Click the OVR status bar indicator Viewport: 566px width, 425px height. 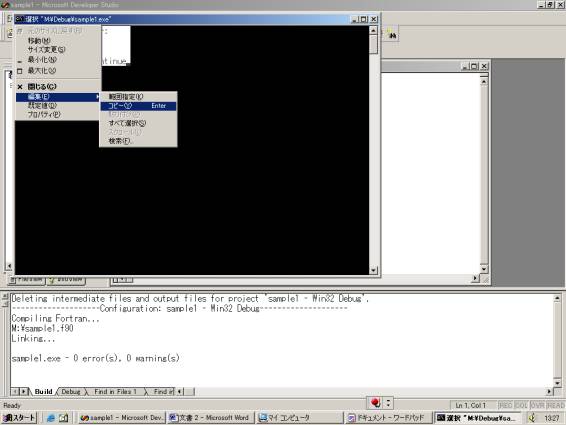click(537, 406)
